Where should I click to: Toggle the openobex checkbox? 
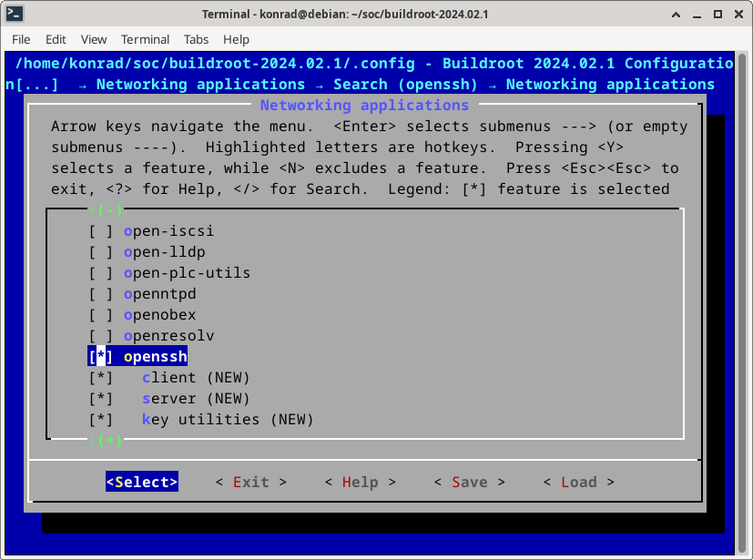(101, 315)
